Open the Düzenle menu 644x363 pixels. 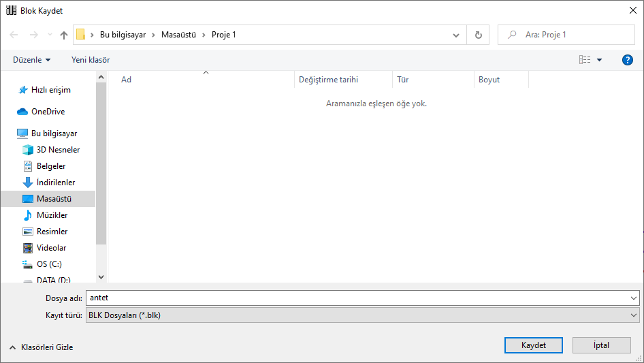[31, 60]
